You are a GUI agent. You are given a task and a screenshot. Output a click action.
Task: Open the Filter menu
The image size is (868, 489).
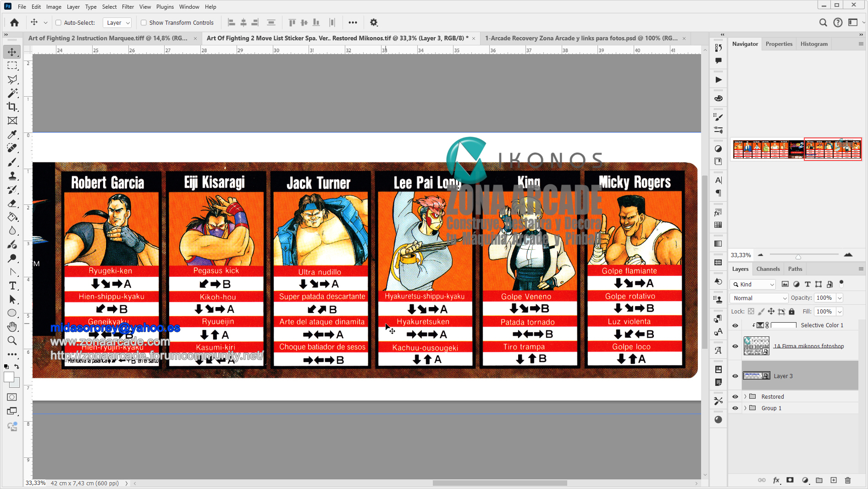click(128, 7)
